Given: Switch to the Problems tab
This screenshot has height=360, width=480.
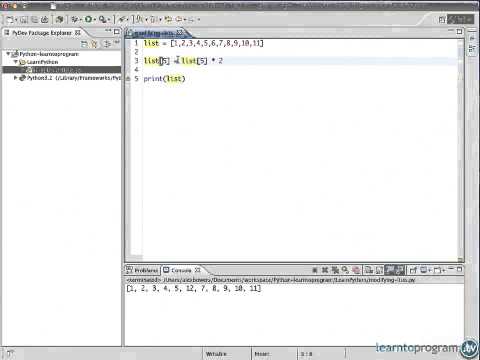Looking at the screenshot, I should tap(142, 270).
